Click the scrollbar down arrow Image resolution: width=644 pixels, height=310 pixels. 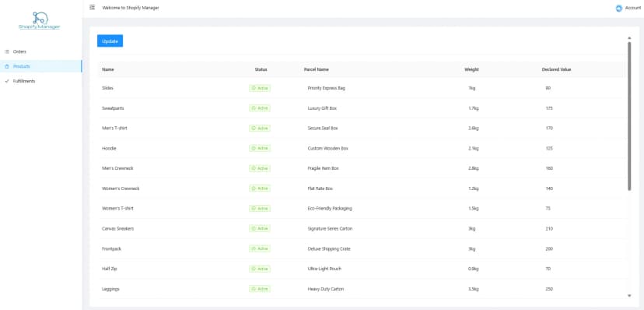tap(629, 295)
